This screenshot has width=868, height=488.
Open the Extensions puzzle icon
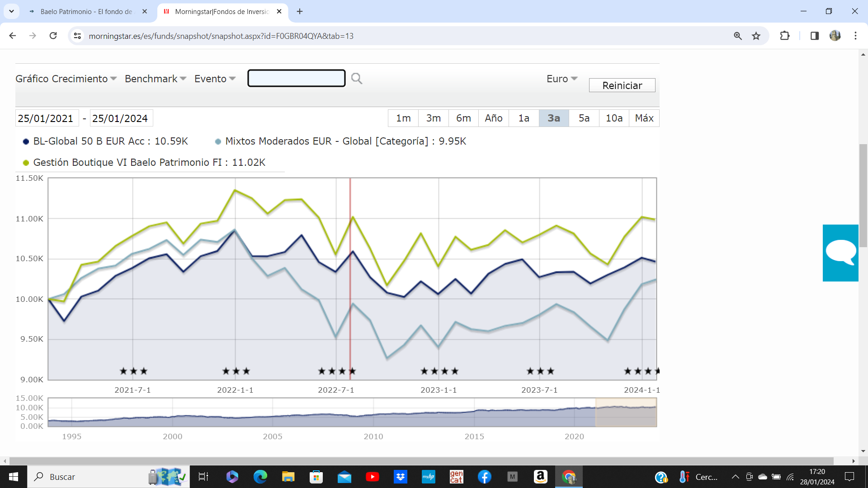(785, 36)
